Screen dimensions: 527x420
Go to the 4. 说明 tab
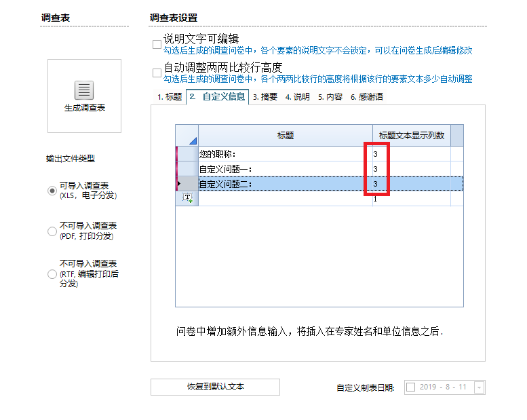click(297, 97)
